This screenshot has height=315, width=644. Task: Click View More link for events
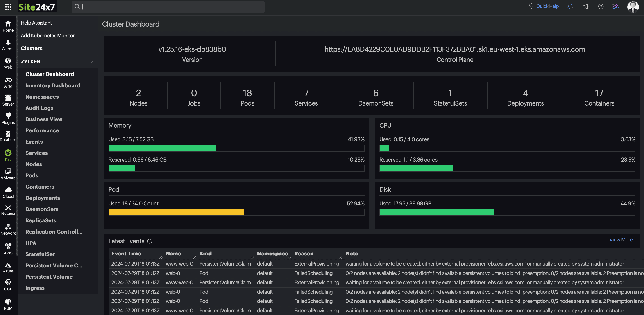coord(621,240)
